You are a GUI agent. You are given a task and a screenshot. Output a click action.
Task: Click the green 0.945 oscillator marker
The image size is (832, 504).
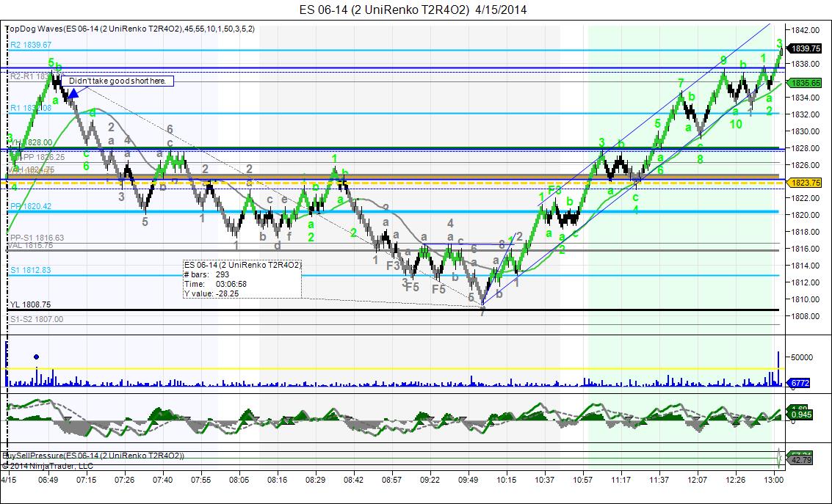tap(800, 414)
